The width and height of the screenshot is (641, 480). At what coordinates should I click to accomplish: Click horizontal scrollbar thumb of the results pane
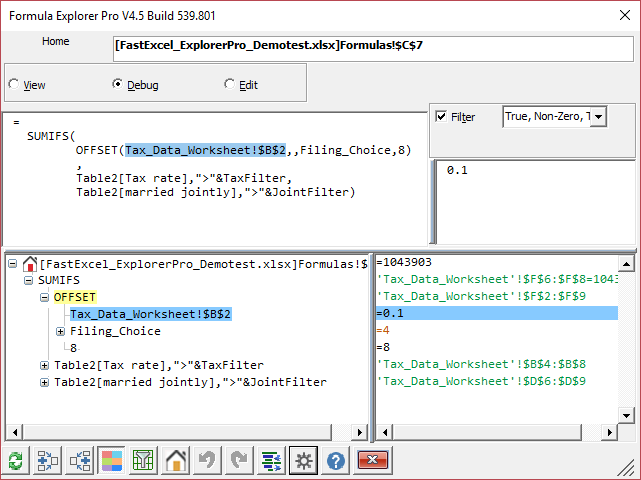(x=487, y=432)
